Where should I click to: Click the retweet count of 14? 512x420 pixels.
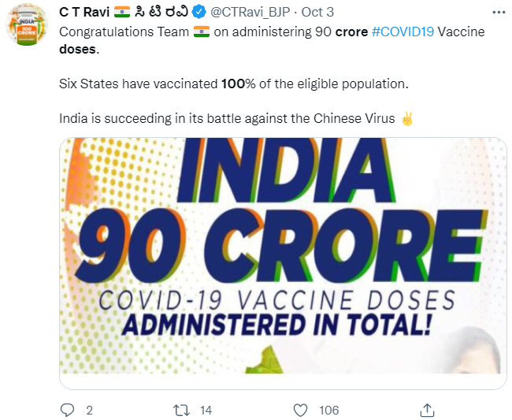[206, 410]
